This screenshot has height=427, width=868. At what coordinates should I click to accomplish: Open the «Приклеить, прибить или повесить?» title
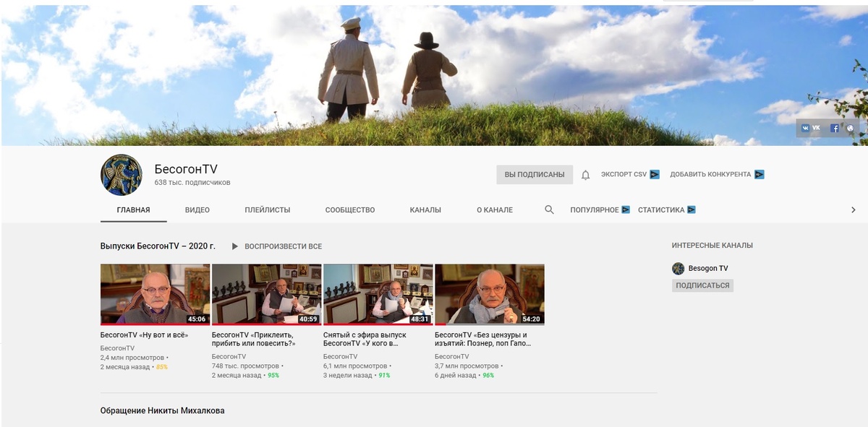[x=254, y=340]
